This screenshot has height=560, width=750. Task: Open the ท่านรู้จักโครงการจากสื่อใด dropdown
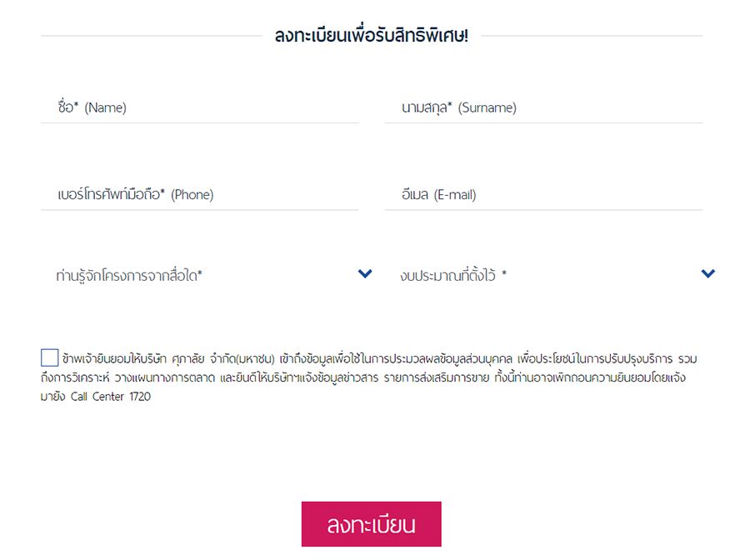[x=200, y=274]
